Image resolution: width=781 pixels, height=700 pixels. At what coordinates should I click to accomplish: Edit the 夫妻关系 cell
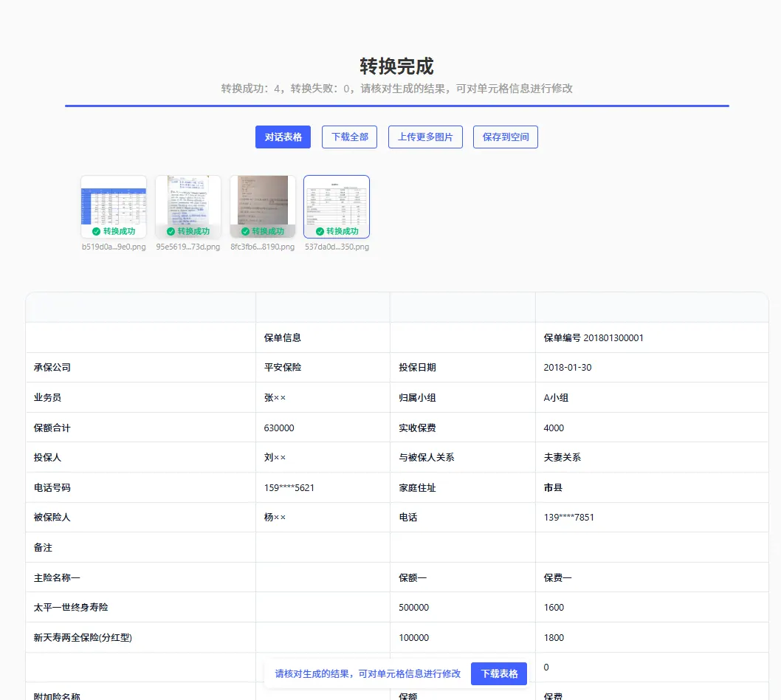[652, 457]
